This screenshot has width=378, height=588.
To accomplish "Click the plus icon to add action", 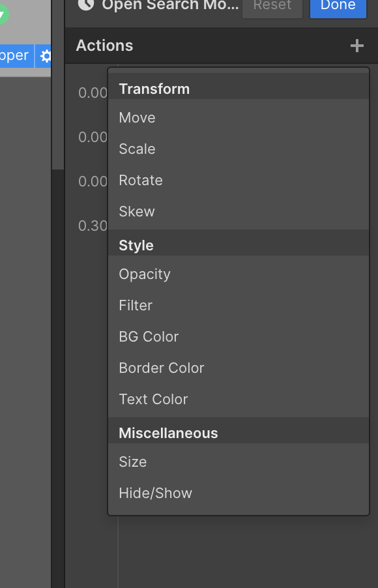I will pos(356,46).
